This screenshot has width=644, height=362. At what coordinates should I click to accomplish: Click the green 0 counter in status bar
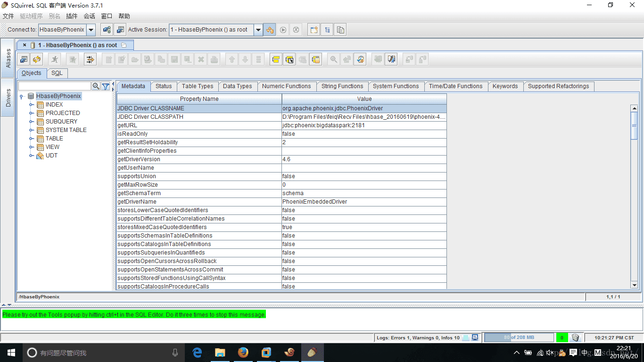point(562,337)
